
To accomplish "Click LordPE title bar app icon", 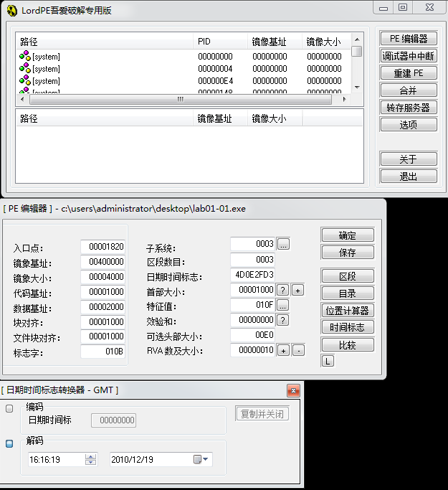I will pyautogui.click(x=12, y=11).
